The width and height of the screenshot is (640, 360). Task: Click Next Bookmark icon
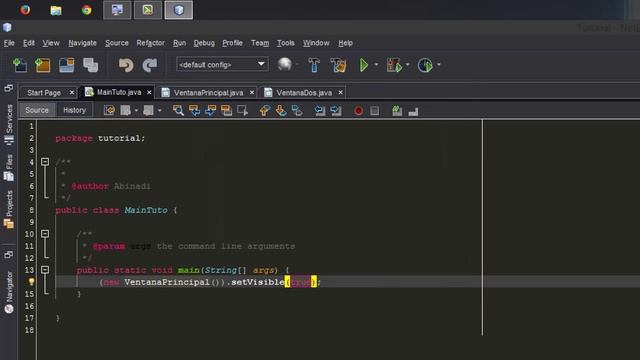(x=281, y=110)
